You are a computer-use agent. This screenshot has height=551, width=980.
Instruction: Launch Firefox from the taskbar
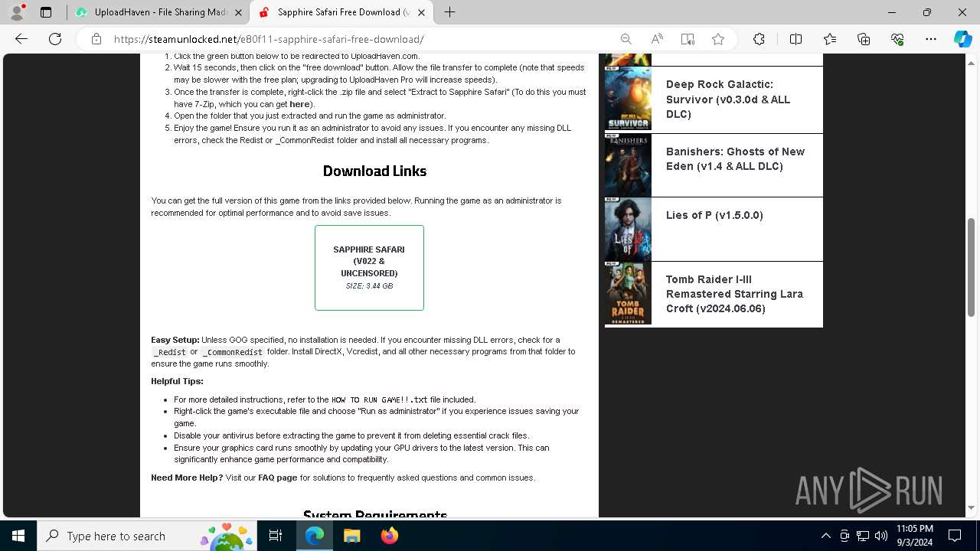pos(389,536)
